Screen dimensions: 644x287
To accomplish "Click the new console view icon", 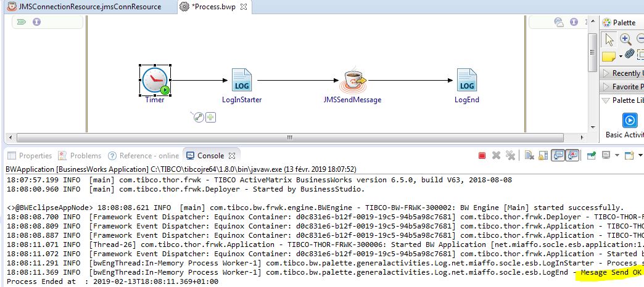I will tap(629, 155).
